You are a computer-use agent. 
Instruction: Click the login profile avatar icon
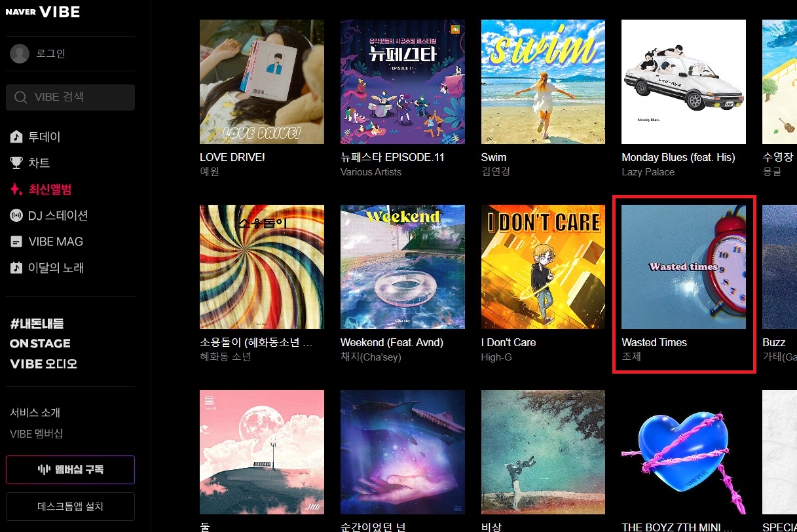coord(20,54)
